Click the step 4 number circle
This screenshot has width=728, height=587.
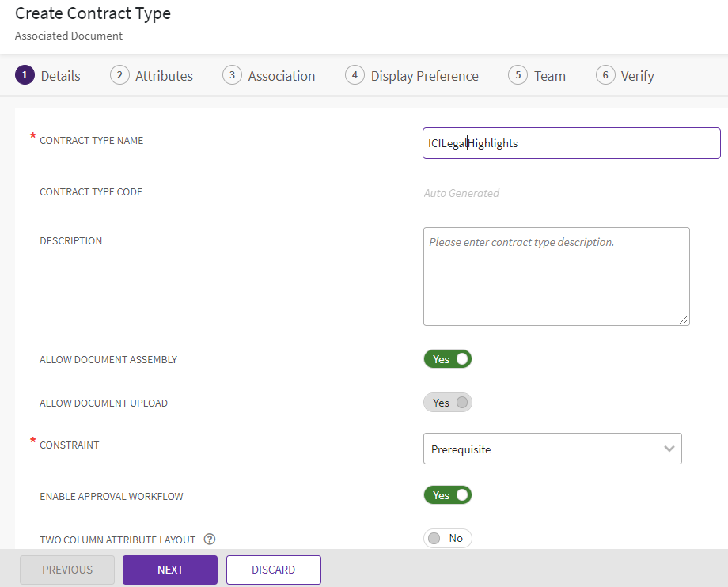(x=355, y=75)
